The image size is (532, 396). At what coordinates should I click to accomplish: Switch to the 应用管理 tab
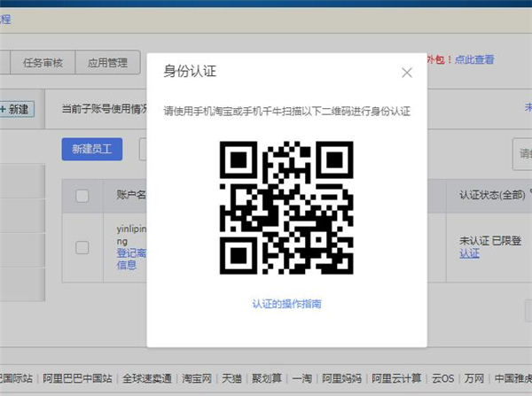pos(107,63)
